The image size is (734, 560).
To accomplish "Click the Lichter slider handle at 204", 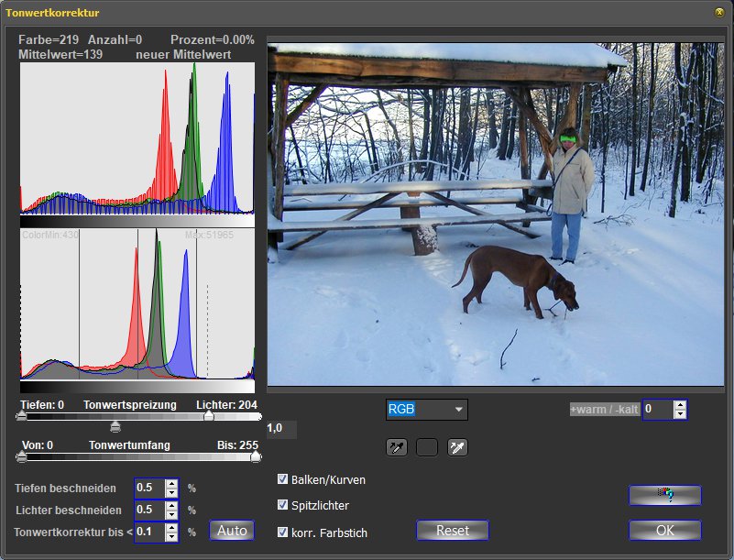I will 209,416.
